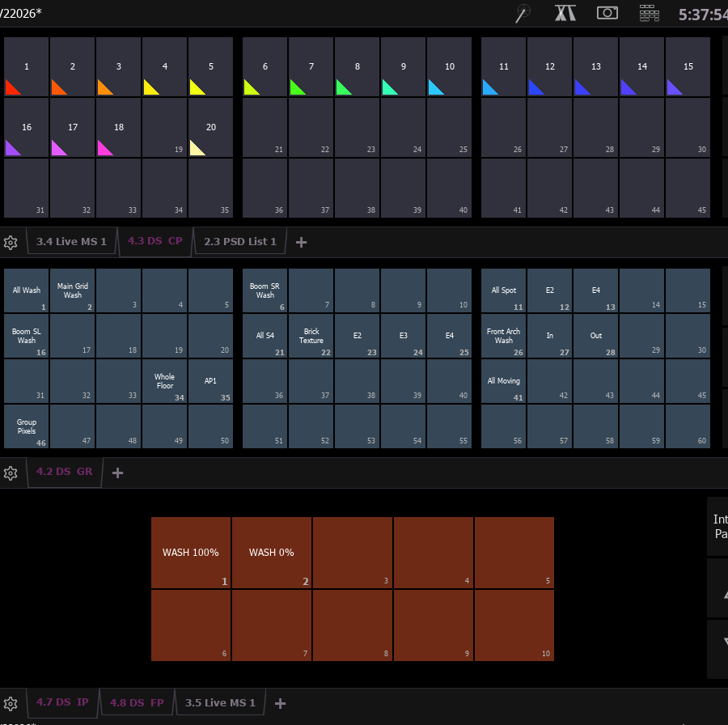This screenshot has width=728, height=725.
Task: Select group 25 labeled E4
Action: tap(450, 336)
